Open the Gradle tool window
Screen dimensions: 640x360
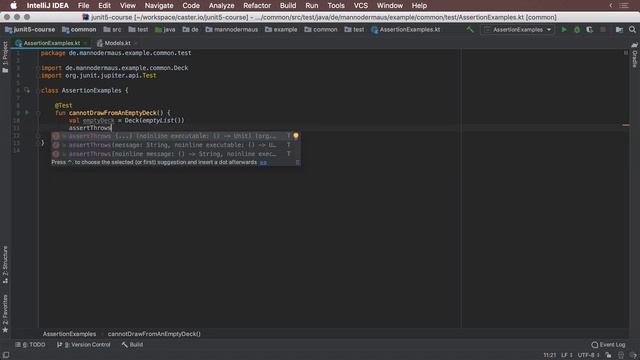[x=634, y=55]
